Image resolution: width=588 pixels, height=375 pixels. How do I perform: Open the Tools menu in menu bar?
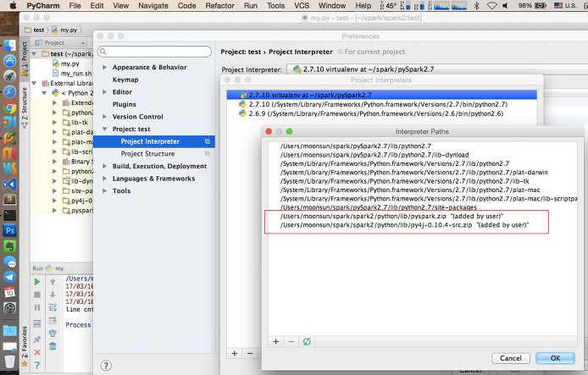click(275, 6)
